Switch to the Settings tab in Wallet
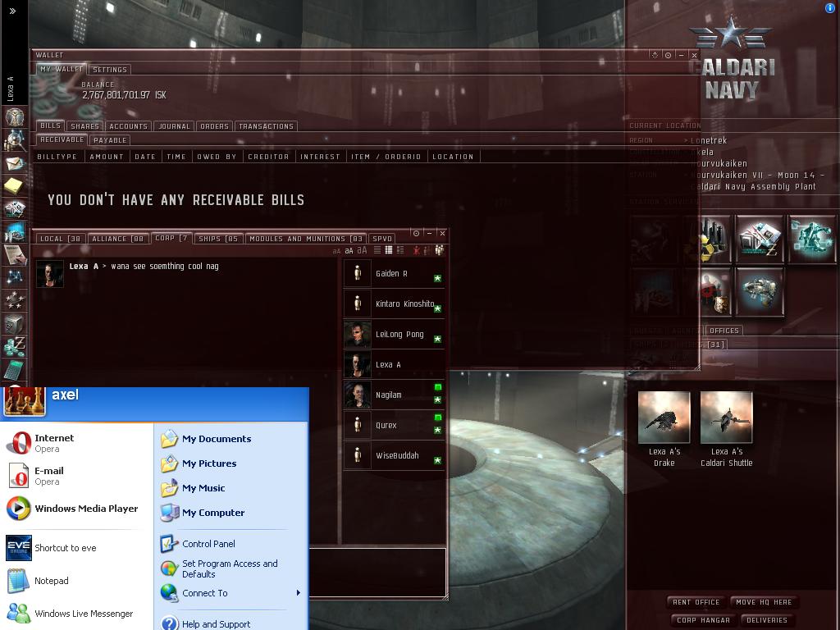 110,70
